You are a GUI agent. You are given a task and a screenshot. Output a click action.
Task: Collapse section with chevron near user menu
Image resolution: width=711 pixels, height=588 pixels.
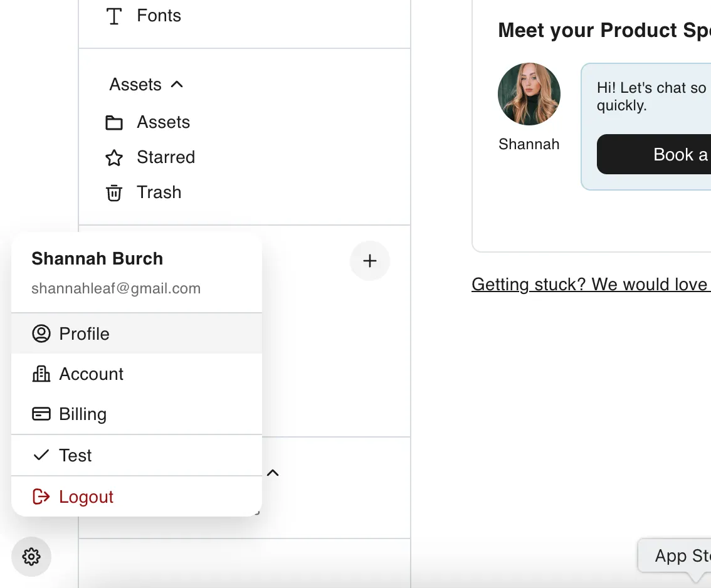click(273, 473)
